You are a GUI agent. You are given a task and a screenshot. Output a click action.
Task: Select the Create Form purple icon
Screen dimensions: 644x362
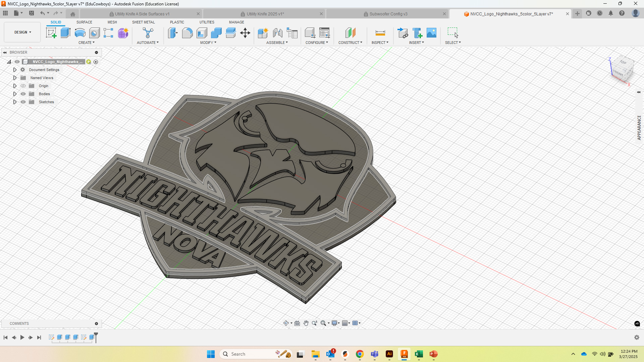pos(123,33)
